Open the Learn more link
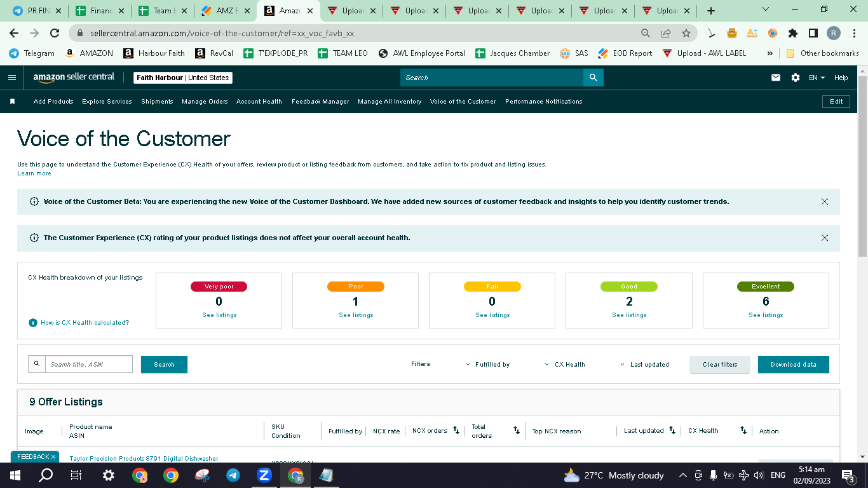This screenshot has width=868, height=488. click(34, 173)
